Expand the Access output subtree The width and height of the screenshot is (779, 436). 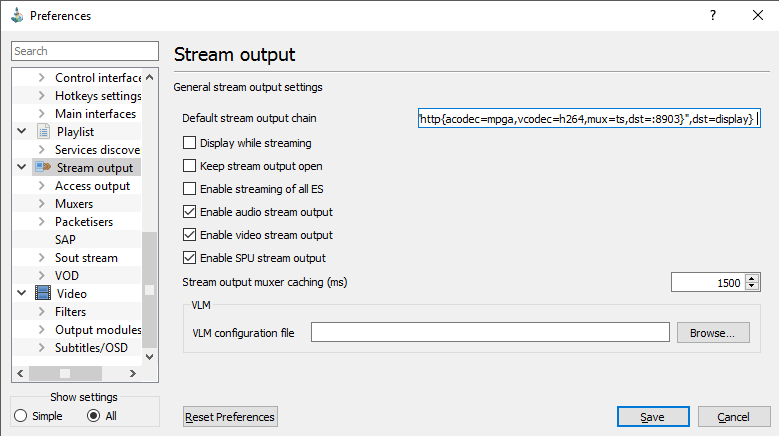pyautogui.click(x=41, y=186)
